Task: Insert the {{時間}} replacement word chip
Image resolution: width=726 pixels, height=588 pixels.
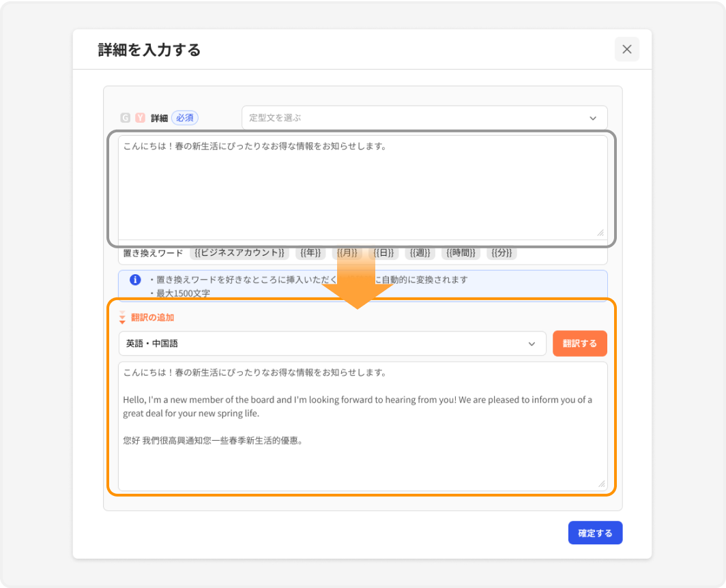Action: coord(461,252)
